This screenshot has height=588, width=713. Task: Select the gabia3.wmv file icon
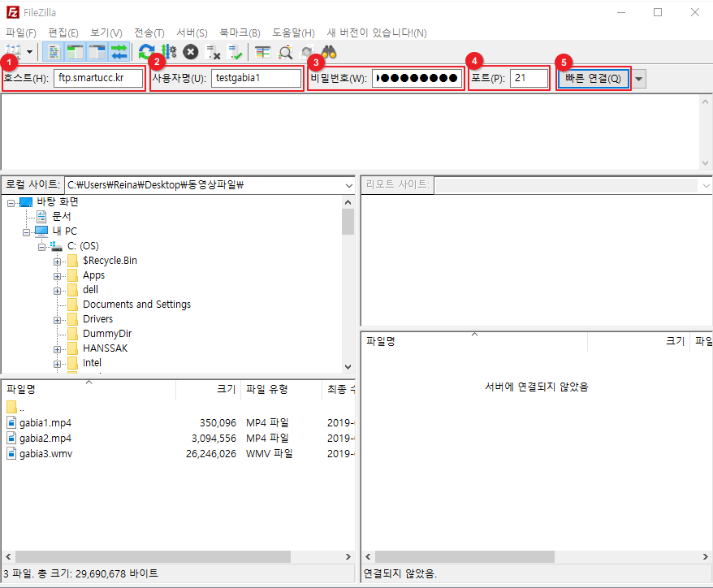(x=12, y=453)
